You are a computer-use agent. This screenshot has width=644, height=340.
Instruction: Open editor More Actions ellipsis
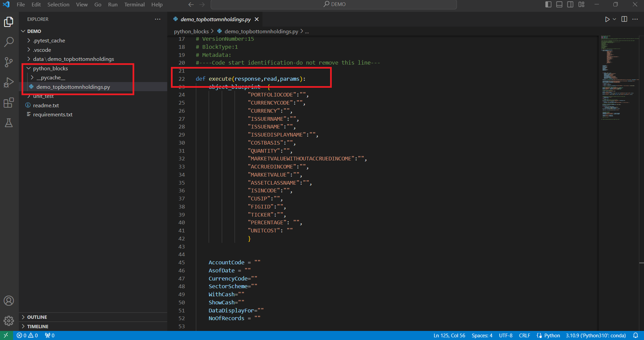(x=635, y=19)
